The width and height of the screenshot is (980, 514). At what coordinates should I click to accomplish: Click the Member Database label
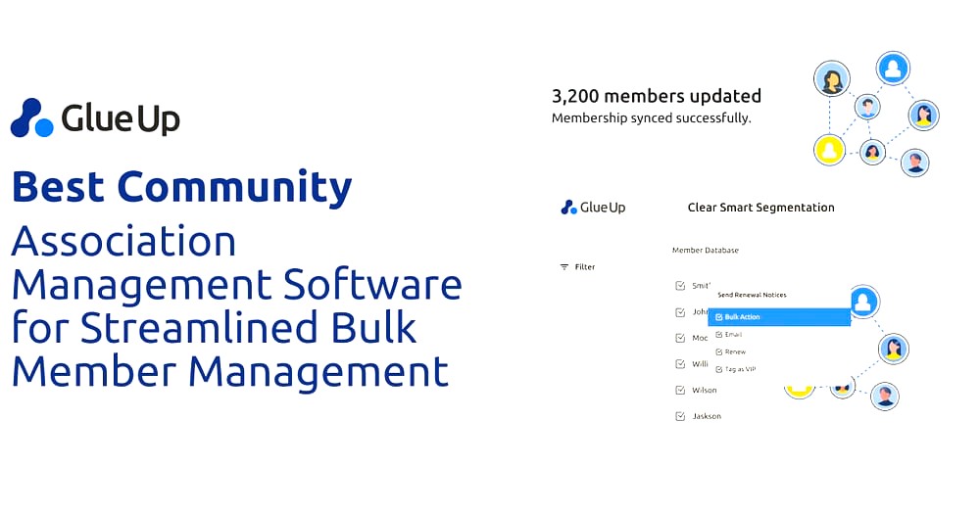705,250
